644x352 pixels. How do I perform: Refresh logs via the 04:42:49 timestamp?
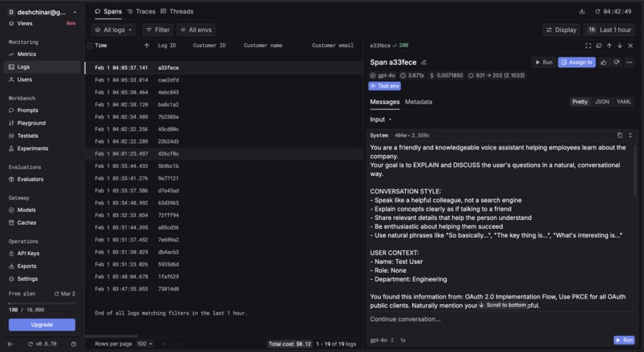613,11
